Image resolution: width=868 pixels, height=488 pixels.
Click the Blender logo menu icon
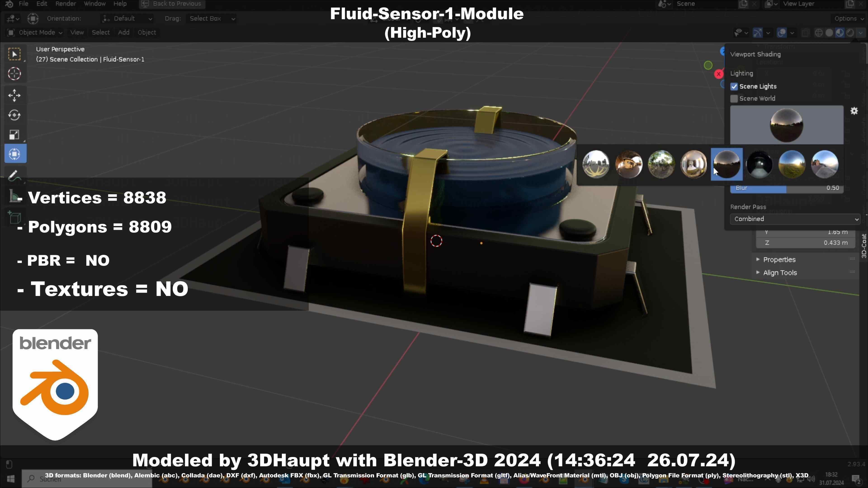(x=9, y=4)
